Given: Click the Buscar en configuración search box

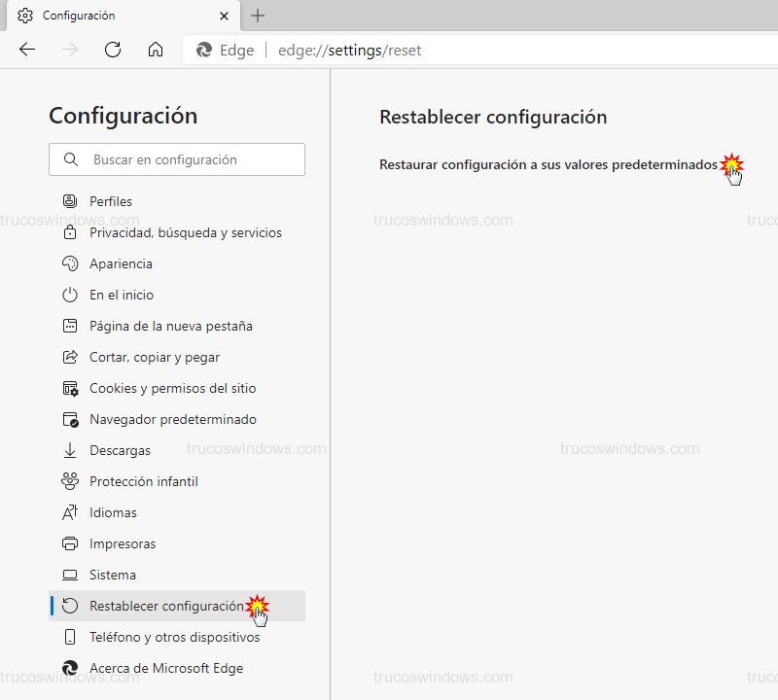Looking at the screenshot, I should point(177,159).
